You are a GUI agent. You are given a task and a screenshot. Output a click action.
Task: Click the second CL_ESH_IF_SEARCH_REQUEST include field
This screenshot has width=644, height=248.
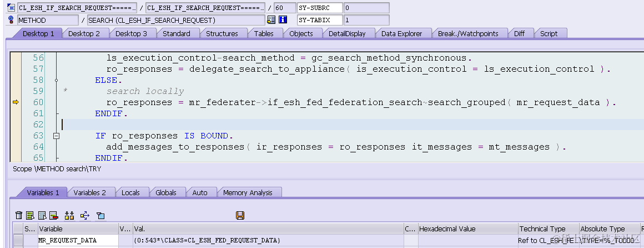tap(205, 8)
